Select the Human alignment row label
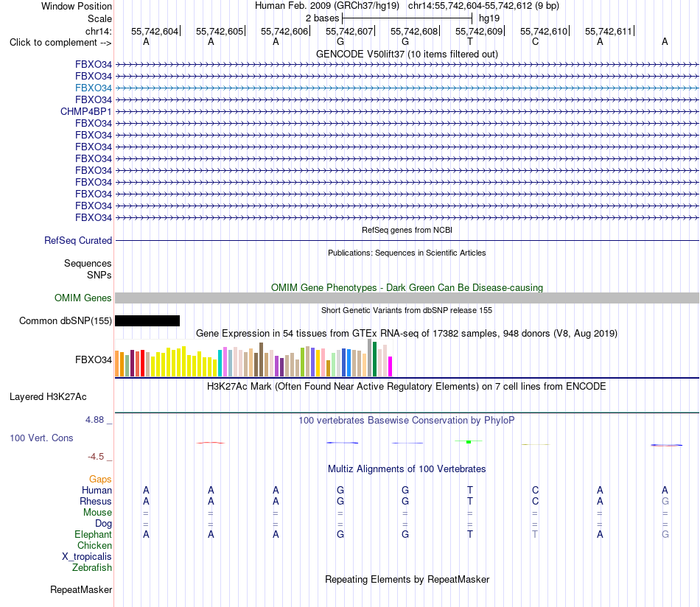 pos(97,490)
